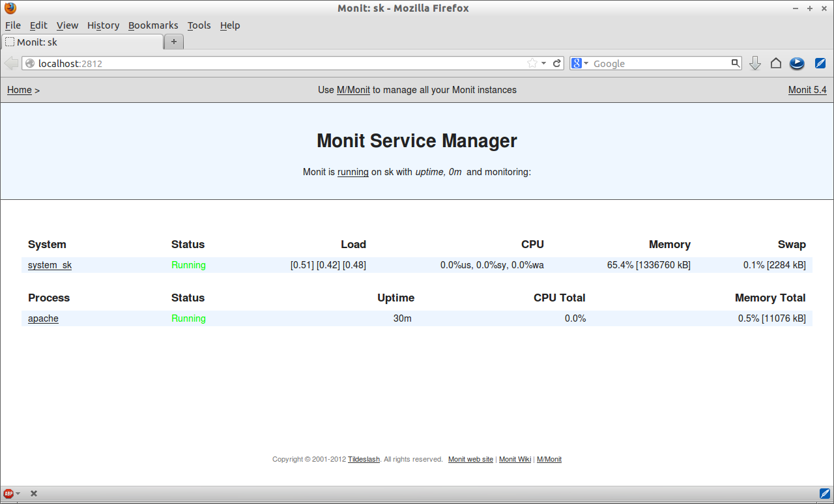
Task: Click the System column header
Action: [47, 244]
